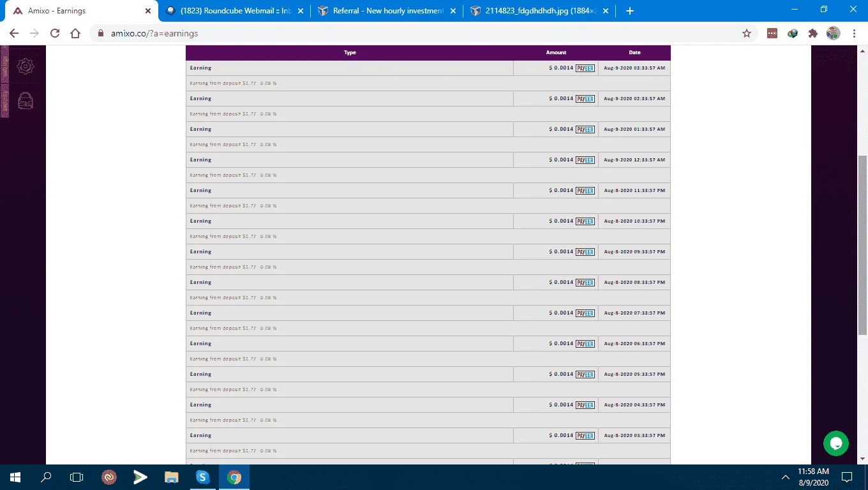Click Payeer badge in Aug-8-2020 10:33:57 PM row
Viewport: 868px width, 490px height.
[585, 221]
